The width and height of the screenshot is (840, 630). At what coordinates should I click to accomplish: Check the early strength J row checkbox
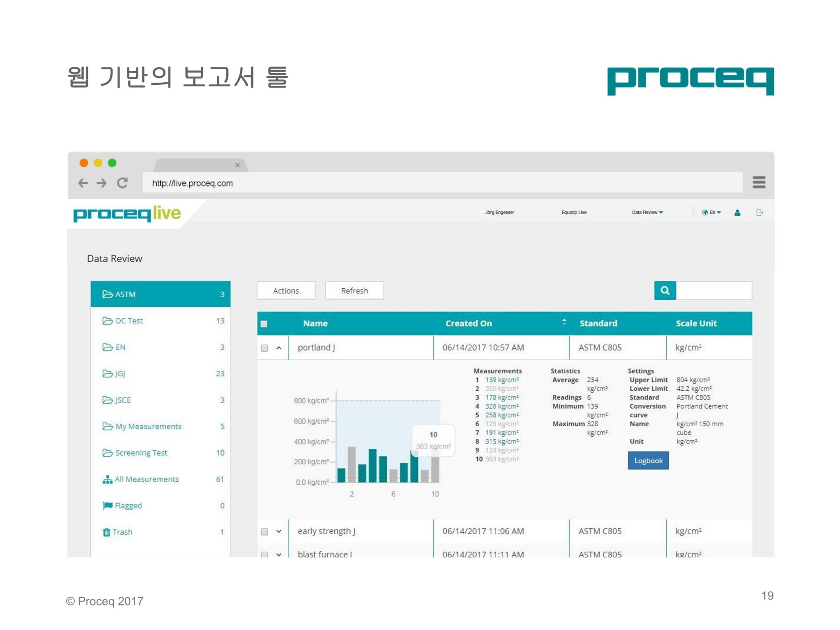click(x=264, y=532)
